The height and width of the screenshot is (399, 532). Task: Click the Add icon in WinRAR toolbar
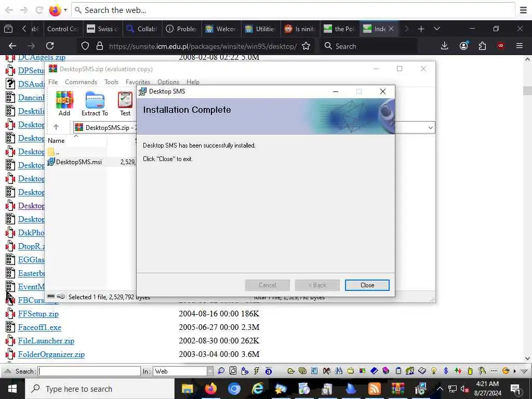64,103
